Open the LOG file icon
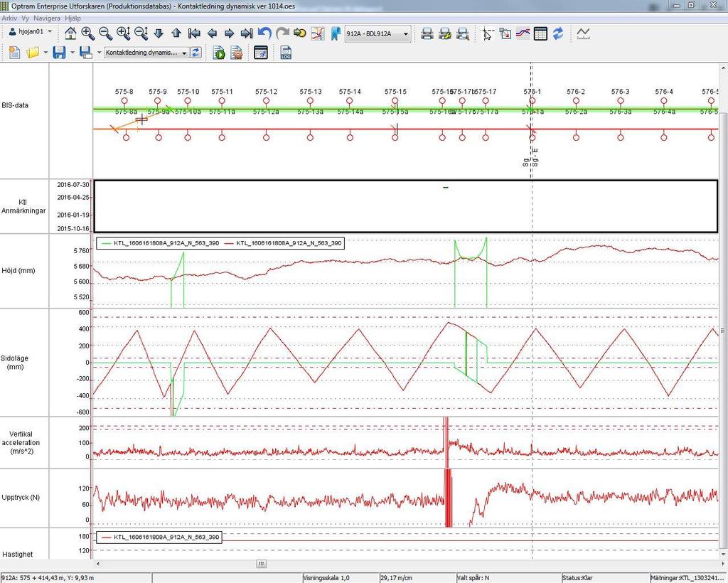This screenshot has width=728, height=583. pos(286,53)
